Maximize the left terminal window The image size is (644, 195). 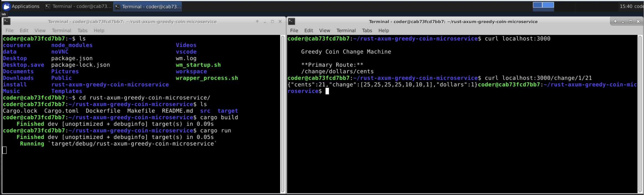point(273,22)
